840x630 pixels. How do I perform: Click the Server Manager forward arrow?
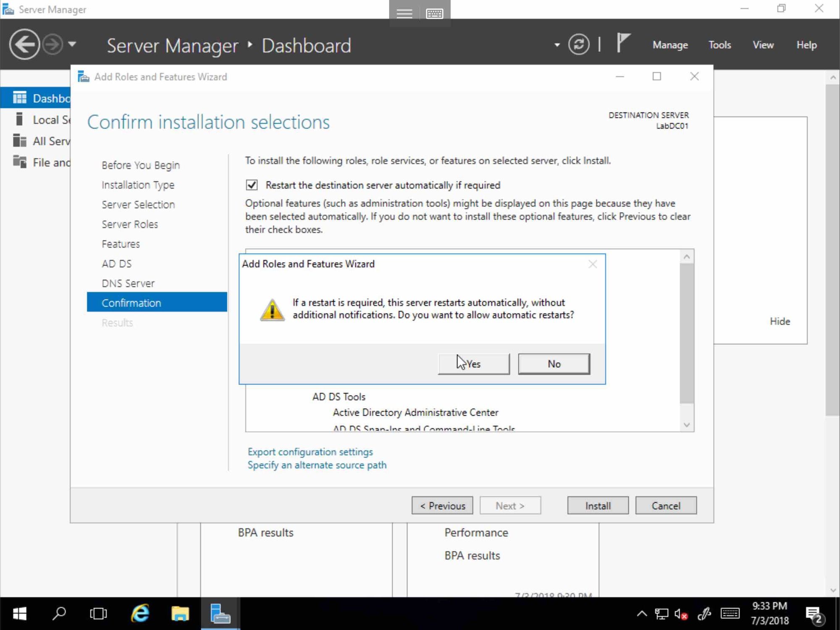pos(53,44)
